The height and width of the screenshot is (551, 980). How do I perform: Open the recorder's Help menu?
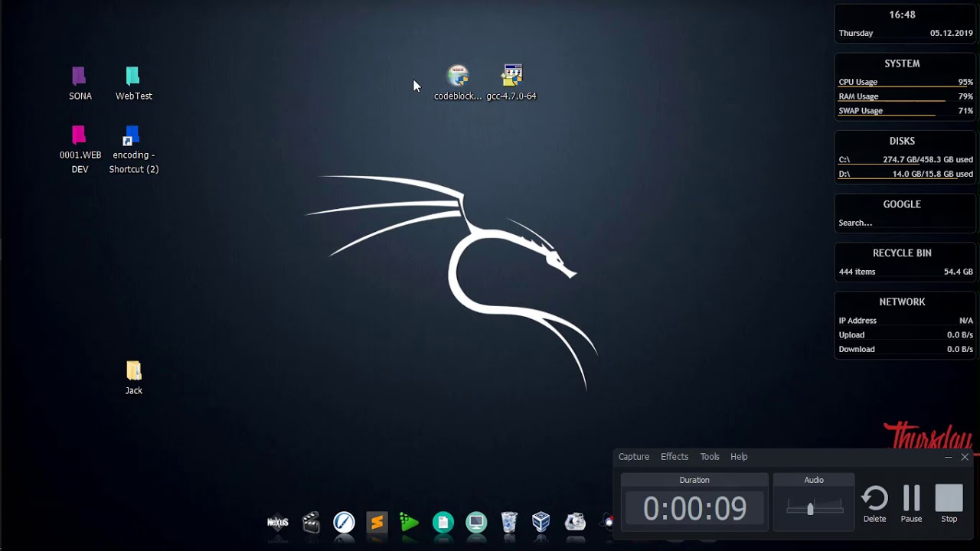point(739,457)
